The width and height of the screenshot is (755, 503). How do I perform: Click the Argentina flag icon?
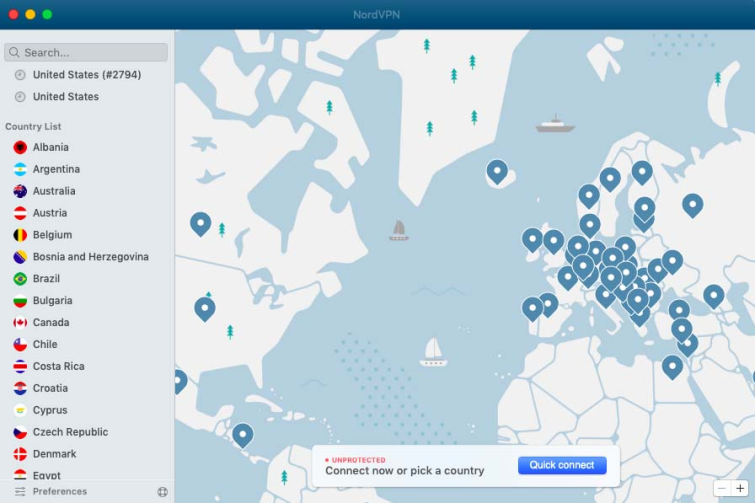click(x=20, y=169)
